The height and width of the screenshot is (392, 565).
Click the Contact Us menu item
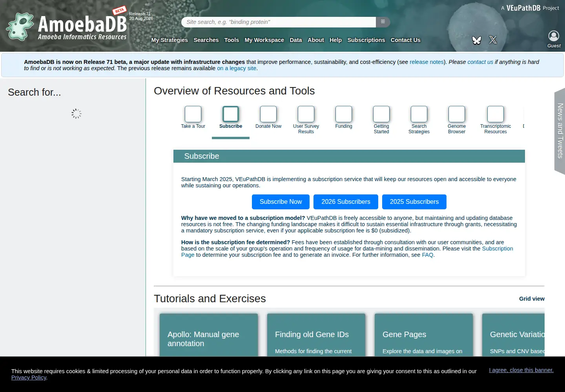click(x=405, y=40)
